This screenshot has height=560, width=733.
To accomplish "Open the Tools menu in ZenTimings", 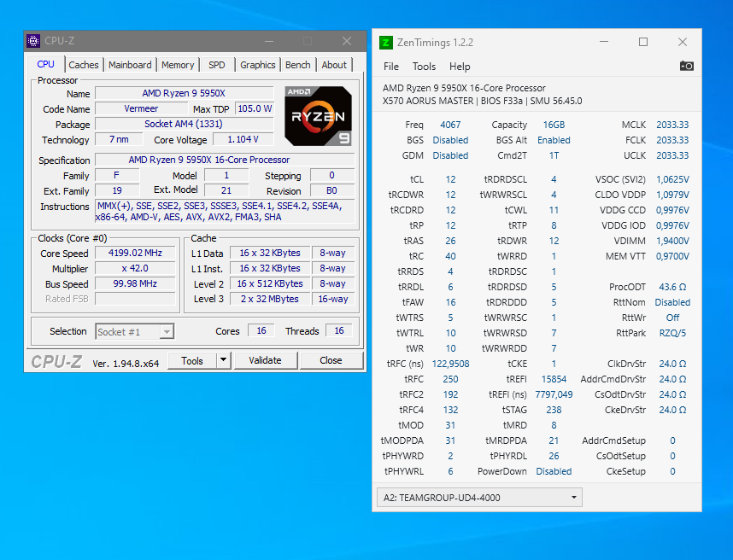I will 424,67.
